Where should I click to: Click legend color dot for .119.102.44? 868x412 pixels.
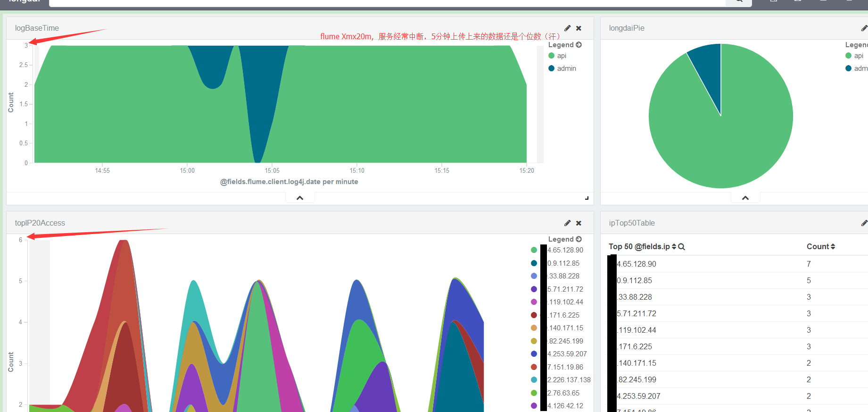[x=534, y=302]
